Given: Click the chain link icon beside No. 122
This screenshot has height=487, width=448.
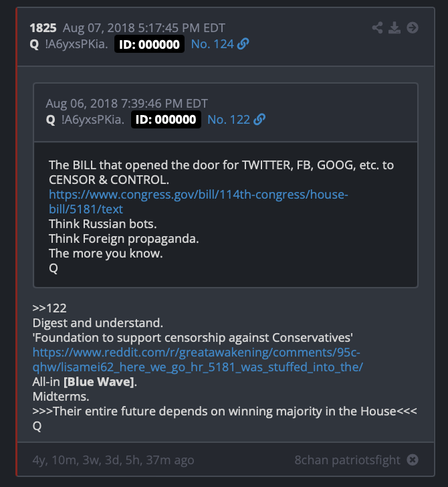Looking at the screenshot, I should [x=259, y=119].
